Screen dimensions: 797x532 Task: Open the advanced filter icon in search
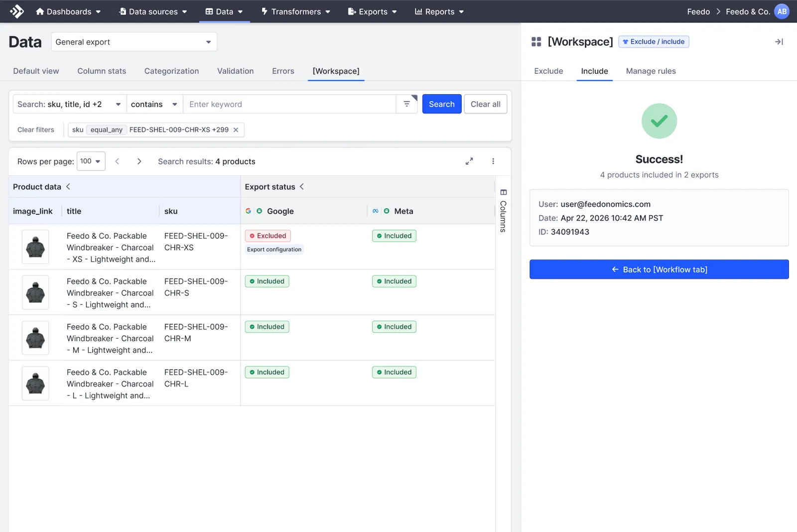point(407,104)
